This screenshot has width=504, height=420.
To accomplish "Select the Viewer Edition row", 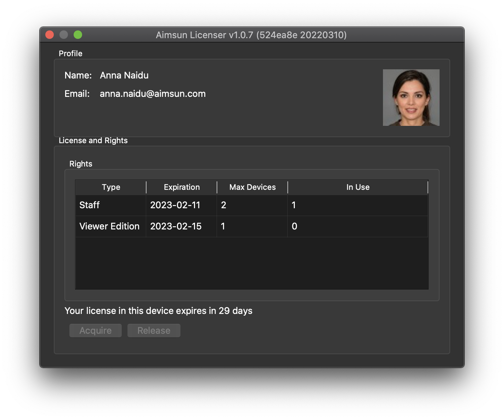I will (x=252, y=226).
